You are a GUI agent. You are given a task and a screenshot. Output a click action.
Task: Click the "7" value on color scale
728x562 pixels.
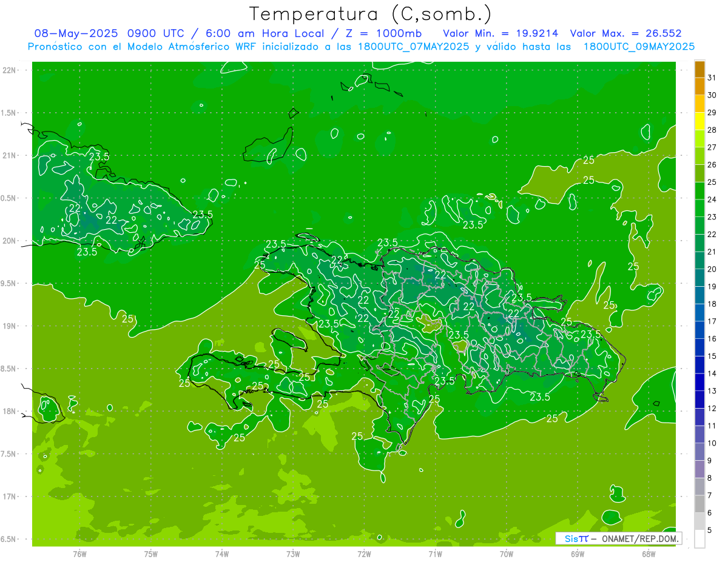(x=710, y=495)
